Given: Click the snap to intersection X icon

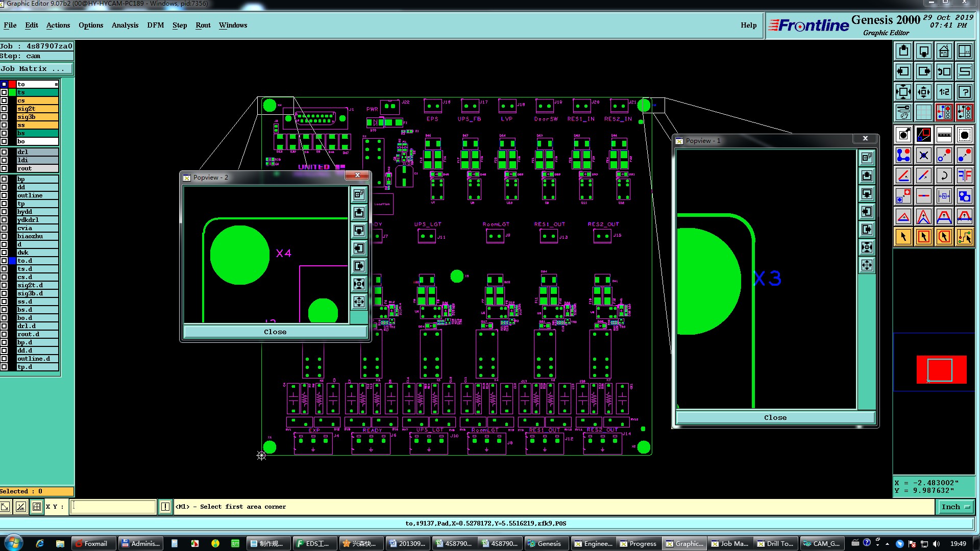Looking at the screenshot, I should click(x=923, y=155).
